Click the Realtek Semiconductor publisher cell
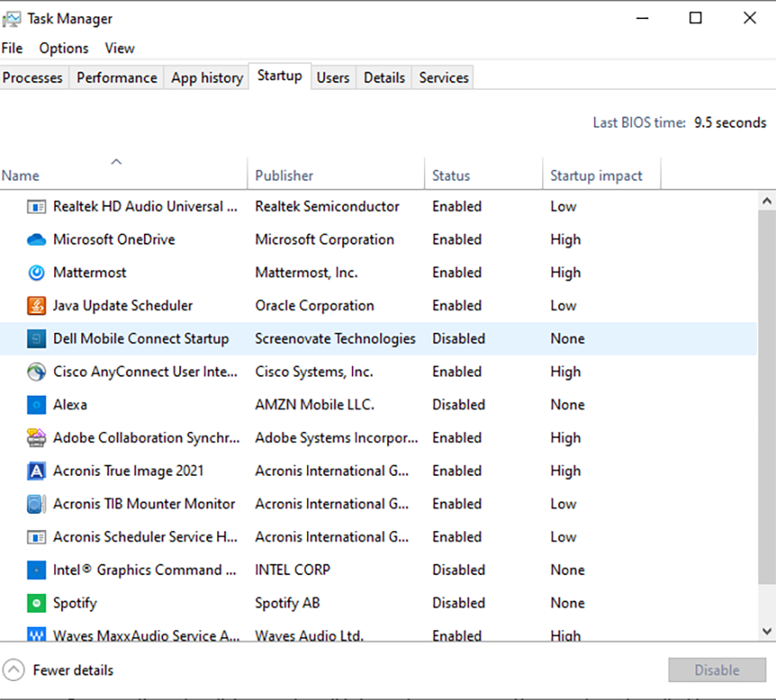776x700 pixels. (327, 206)
